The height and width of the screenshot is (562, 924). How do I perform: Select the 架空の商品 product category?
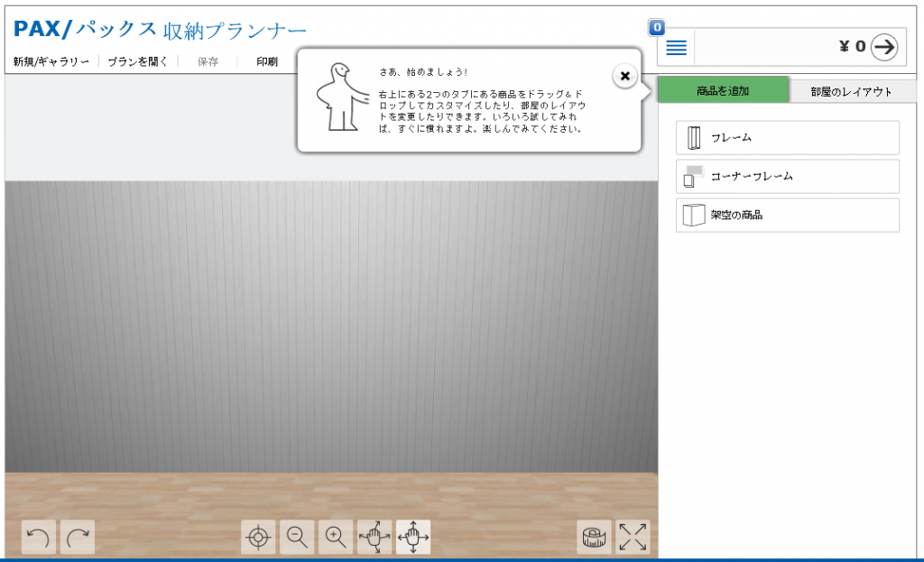pos(787,215)
